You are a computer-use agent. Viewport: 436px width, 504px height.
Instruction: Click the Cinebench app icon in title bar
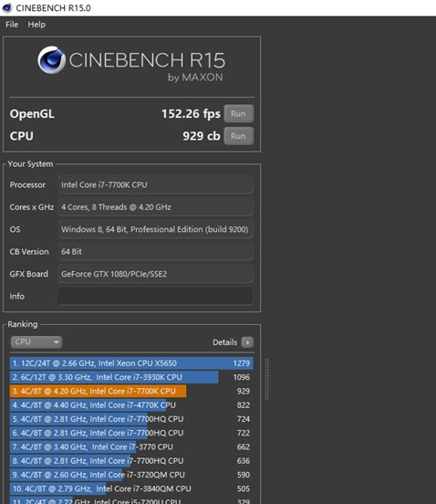[6, 7]
